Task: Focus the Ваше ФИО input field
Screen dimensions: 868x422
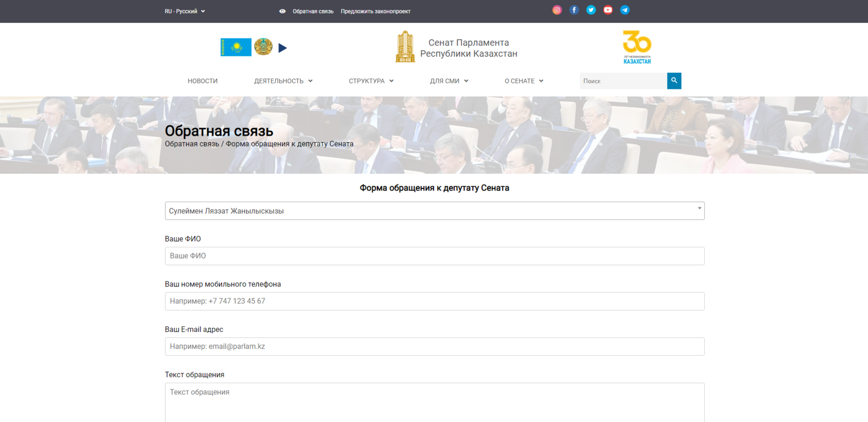Action: 434,256
